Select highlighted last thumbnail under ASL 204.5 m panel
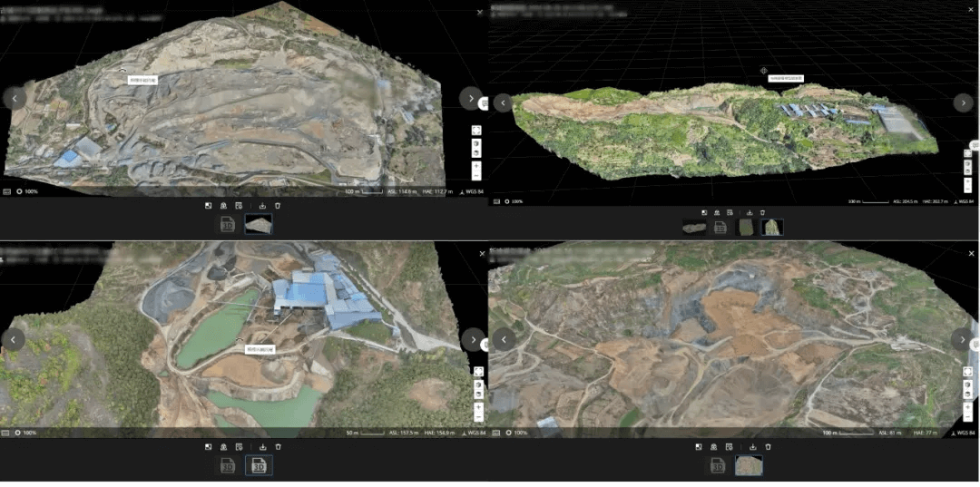980x487 pixels. (x=772, y=228)
